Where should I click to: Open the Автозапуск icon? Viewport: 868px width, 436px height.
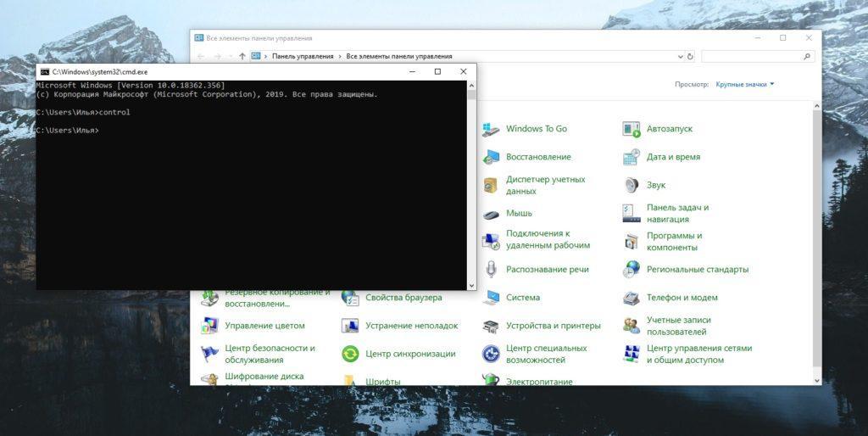tap(632, 129)
